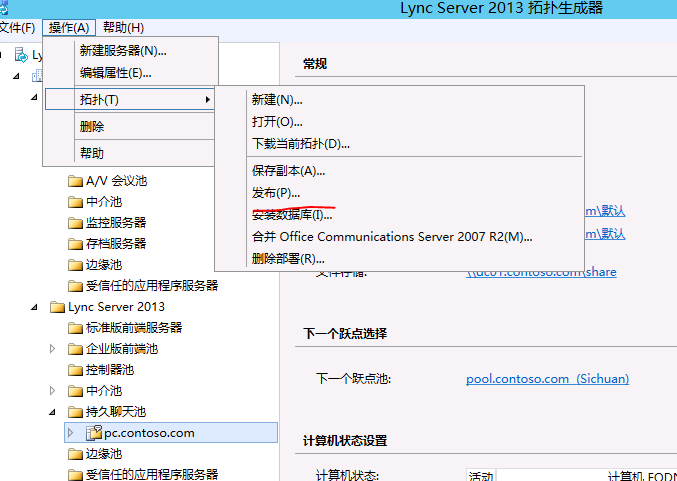Select A/V 会议池 tree node
Image resolution: width=677 pixels, height=481 pixels.
[117, 181]
